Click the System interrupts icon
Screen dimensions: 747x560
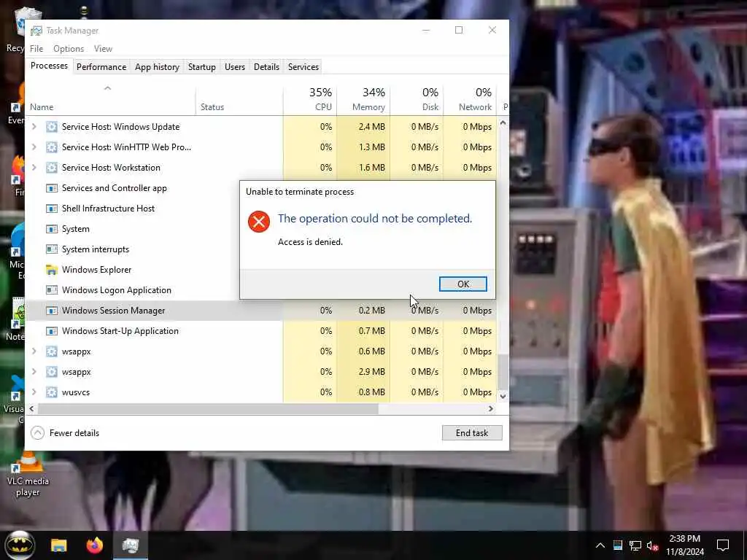[x=52, y=249]
